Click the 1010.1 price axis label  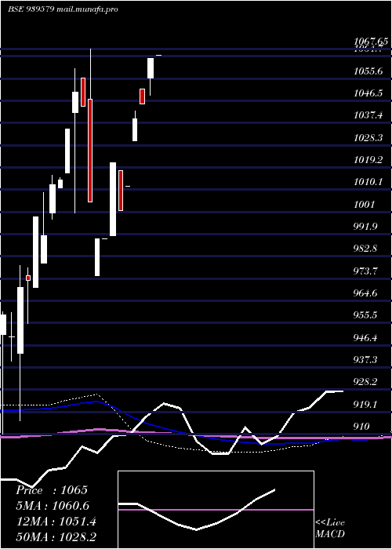(x=368, y=182)
